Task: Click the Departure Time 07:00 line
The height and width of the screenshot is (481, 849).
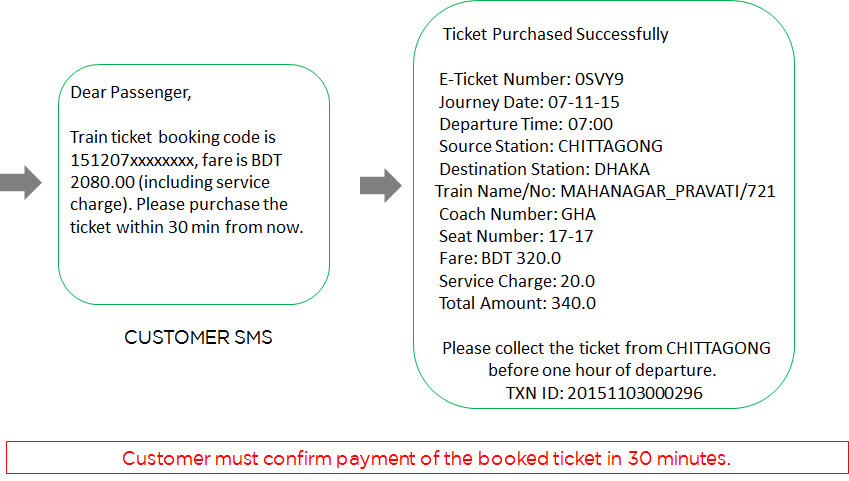Action: (526, 125)
